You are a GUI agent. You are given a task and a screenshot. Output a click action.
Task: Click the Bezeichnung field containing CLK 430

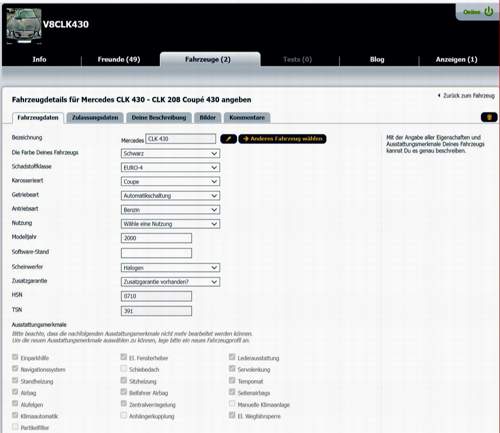point(181,139)
